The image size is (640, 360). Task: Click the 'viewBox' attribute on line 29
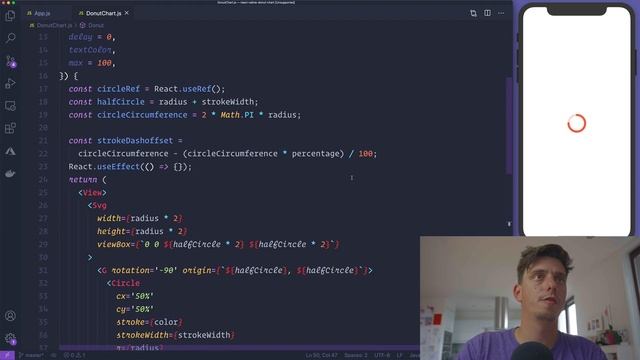pos(113,244)
